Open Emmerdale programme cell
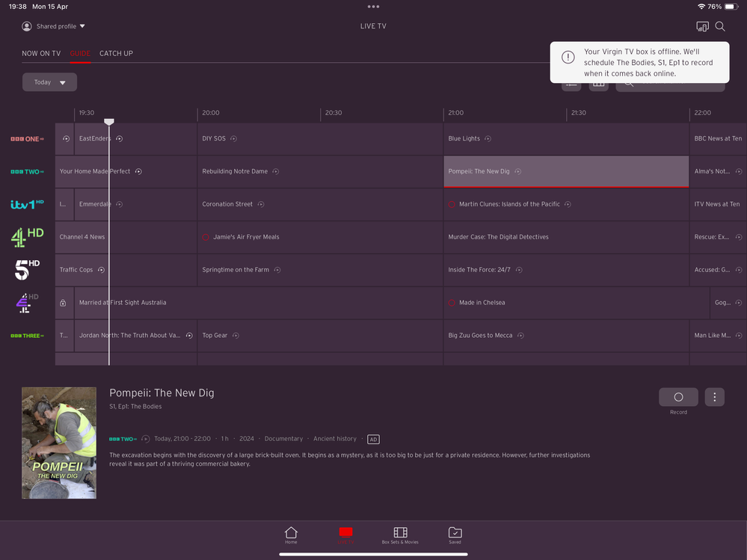Image resolution: width=747 pixels, height=560 pixels. pos(136,204)
